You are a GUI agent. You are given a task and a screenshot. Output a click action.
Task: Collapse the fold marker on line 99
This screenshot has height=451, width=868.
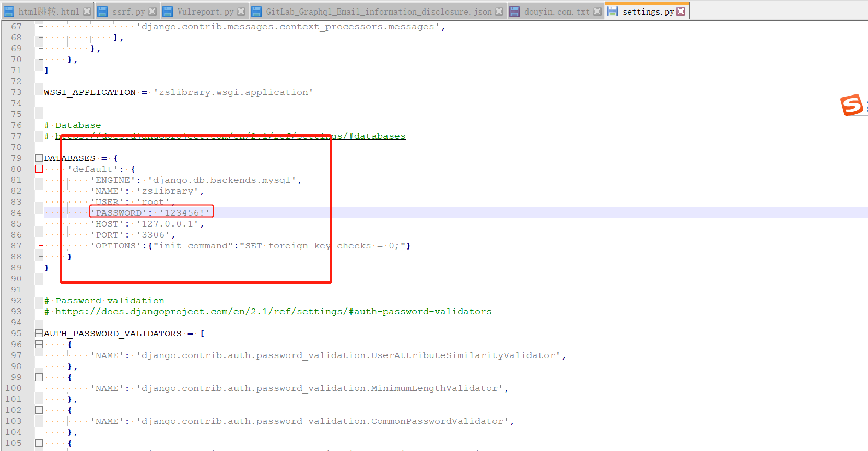click(x=39, y=377)
